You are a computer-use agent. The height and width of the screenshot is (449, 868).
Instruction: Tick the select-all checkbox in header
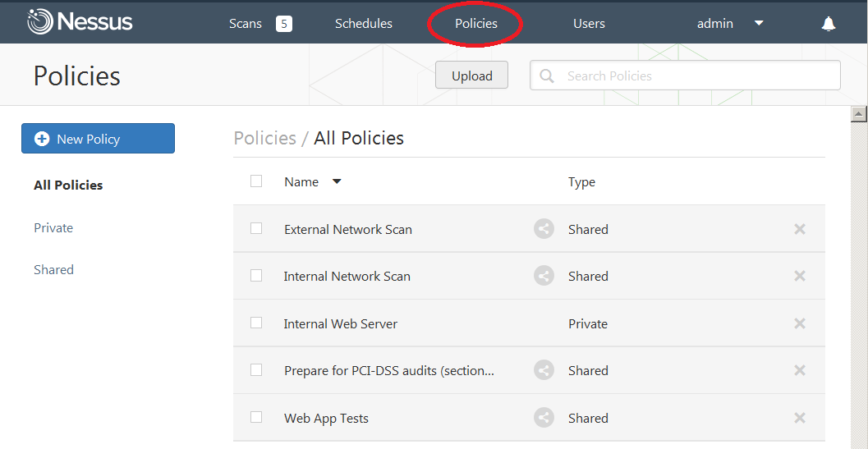coord(255,181)
